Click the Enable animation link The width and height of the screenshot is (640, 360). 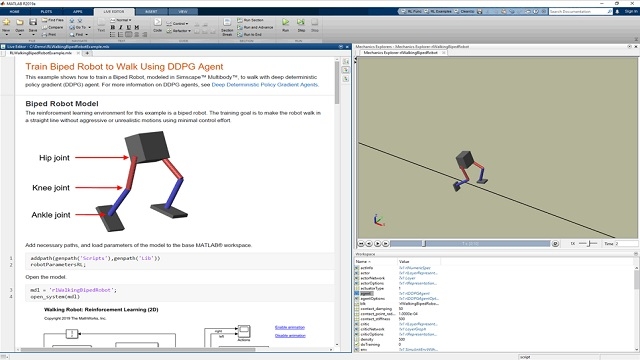pos(290,327)
